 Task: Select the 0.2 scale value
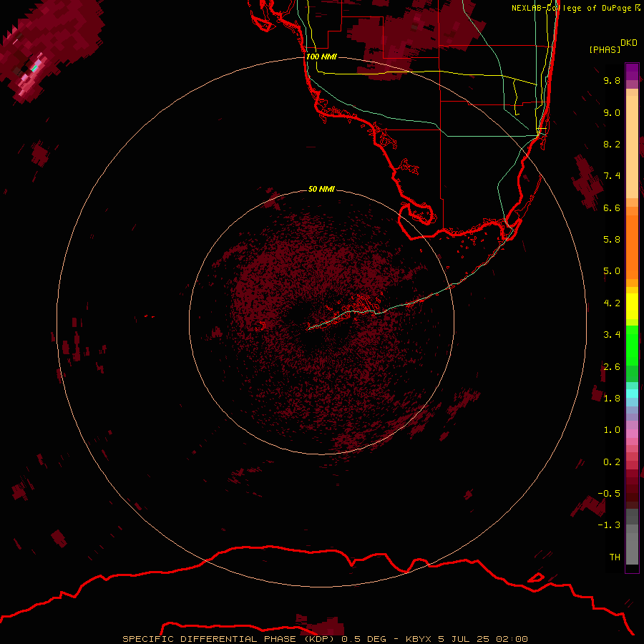pos(612,462)
